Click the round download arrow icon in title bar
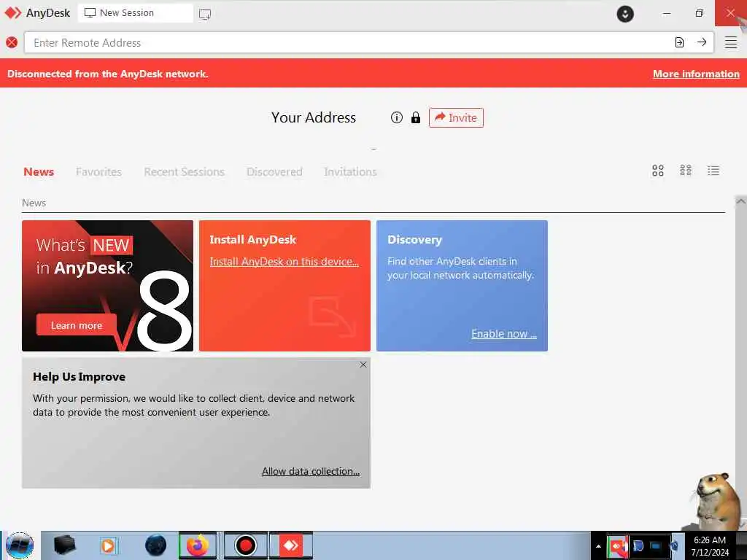747x560 pixels. tap(625, 14)
